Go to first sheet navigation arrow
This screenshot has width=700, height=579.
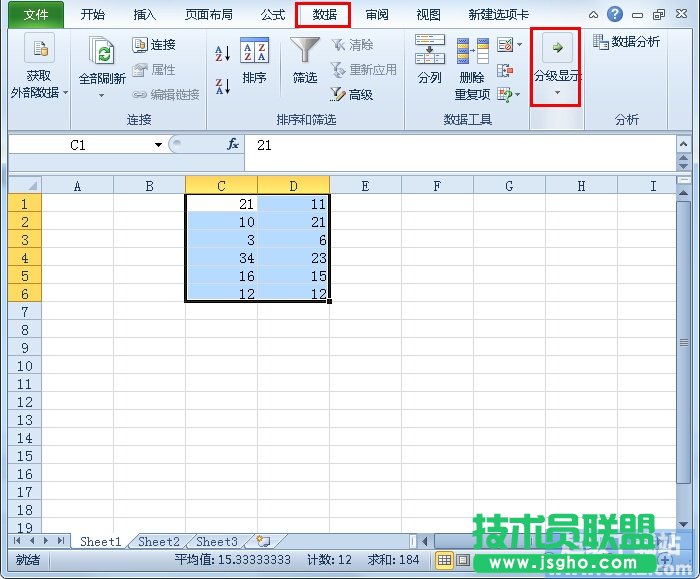pyautogui.click(x=17, y=541)
